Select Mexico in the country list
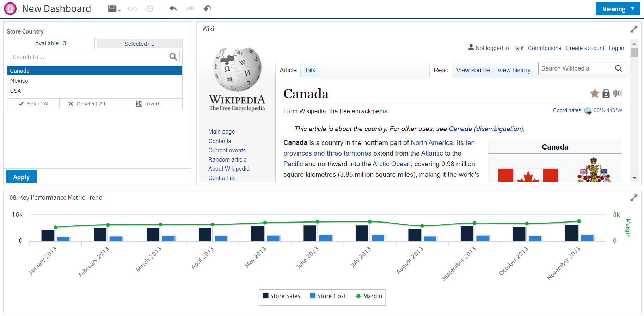The width and height of the screenshot is (644, 316). click(x=94, y=80)
